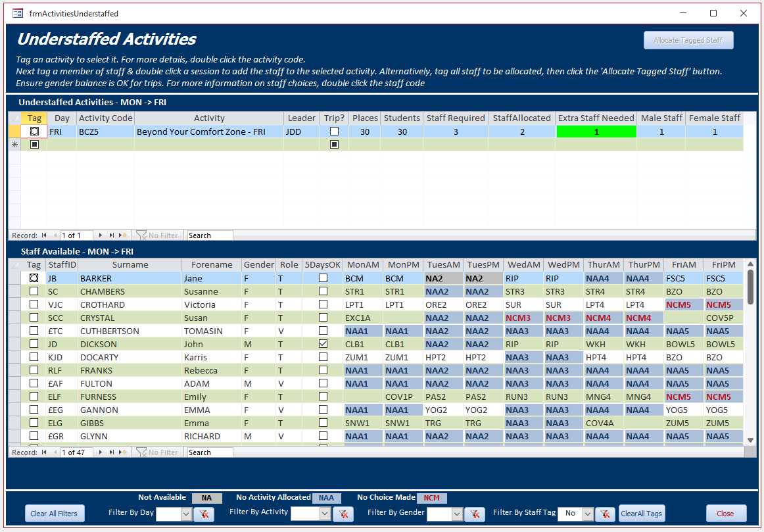Uncheck 5DaysOK for DICKSON John
Image resolution: width=764 pixels, height=532 pixels.
[323, 344]
